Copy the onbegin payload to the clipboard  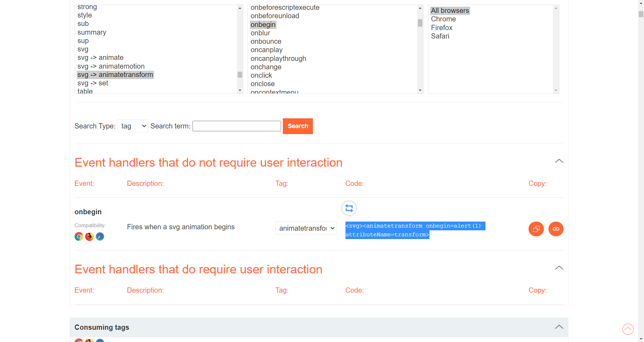pos(536,229)
